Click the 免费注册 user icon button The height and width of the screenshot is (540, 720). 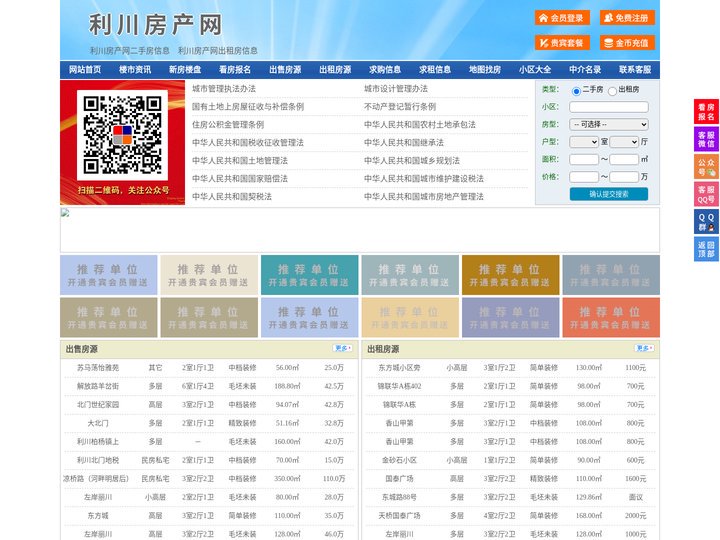pyautogui.click(x=627, y=18)
